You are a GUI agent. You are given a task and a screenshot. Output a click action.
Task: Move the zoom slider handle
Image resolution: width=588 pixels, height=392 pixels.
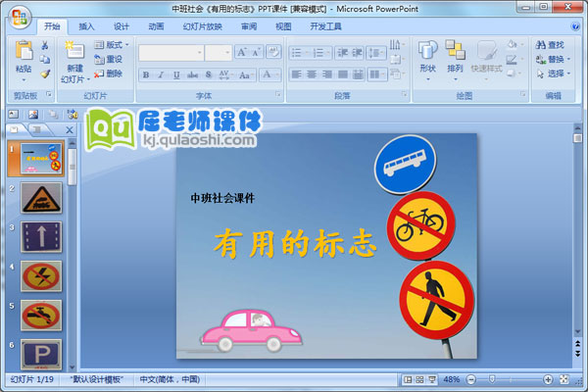[492, 379]
